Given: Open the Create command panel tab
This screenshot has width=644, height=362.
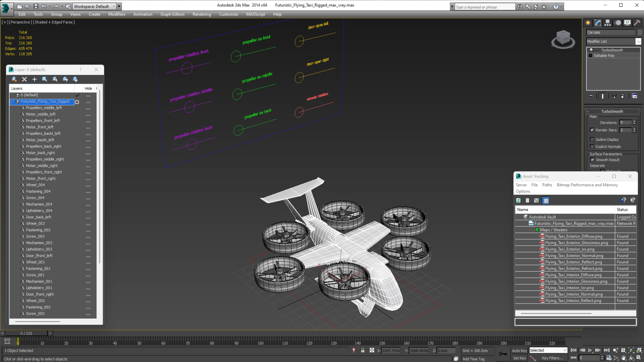Looking at the screenshot, I should tap(588, 23).
